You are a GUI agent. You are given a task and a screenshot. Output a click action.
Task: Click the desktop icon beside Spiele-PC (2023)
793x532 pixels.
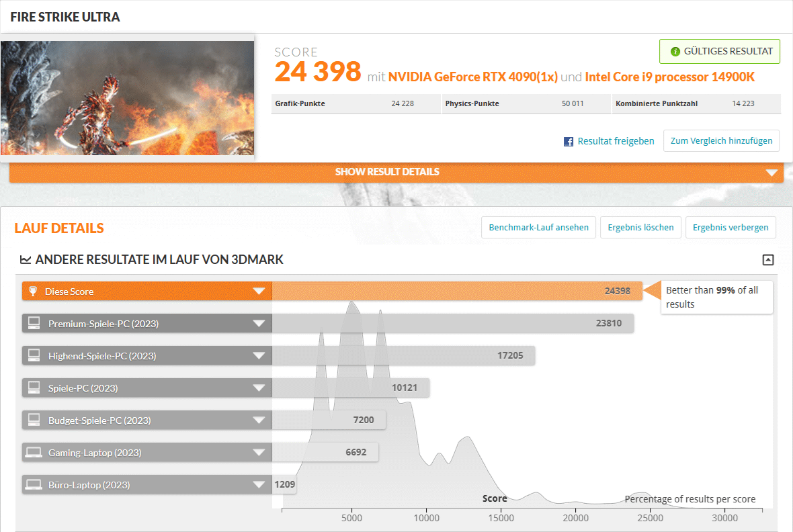[x=34, y=388]
